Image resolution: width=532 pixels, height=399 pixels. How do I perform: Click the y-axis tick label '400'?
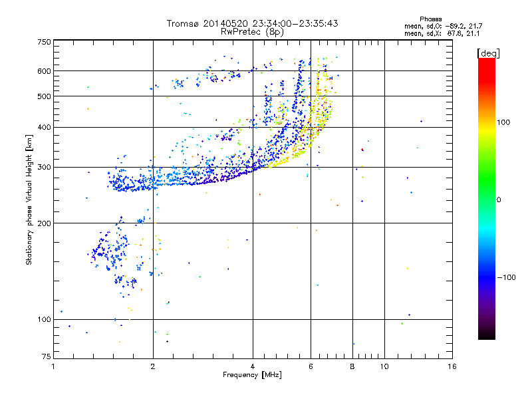point(44,127)
